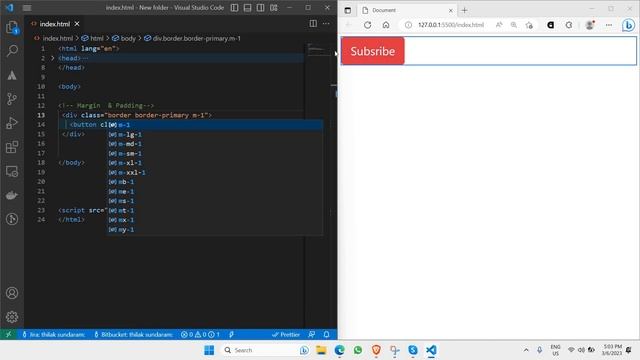Open Edge extensions puzzle icon

(569, 25)
